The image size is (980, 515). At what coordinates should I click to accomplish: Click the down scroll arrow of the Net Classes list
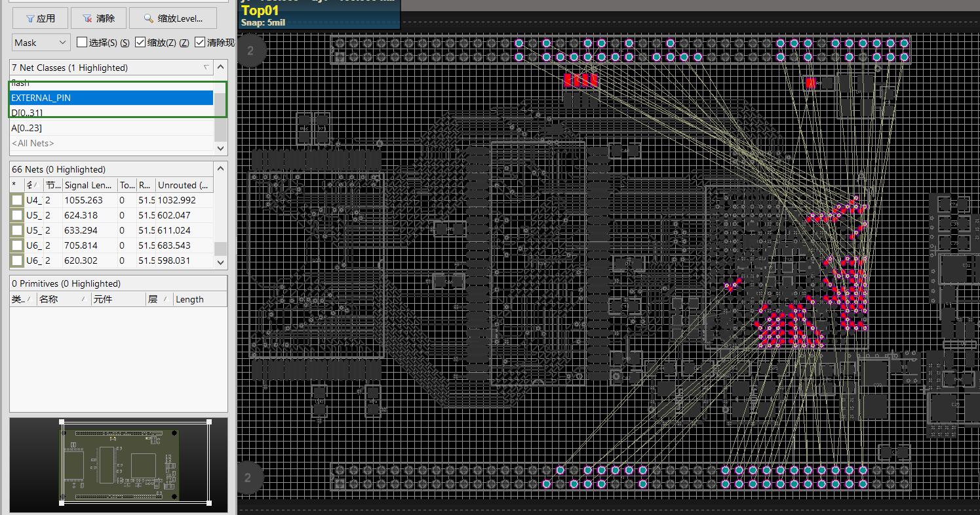220,148
